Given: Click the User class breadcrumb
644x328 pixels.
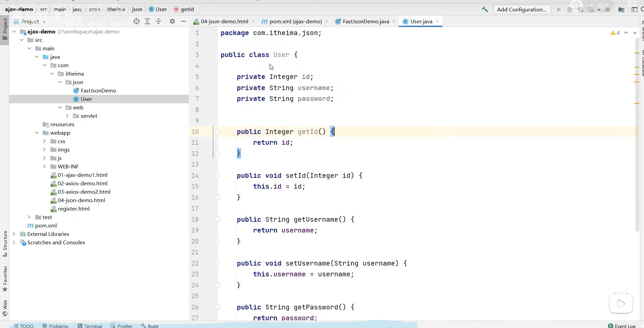Looking at the screenshot, I should (x=158, y=9).
